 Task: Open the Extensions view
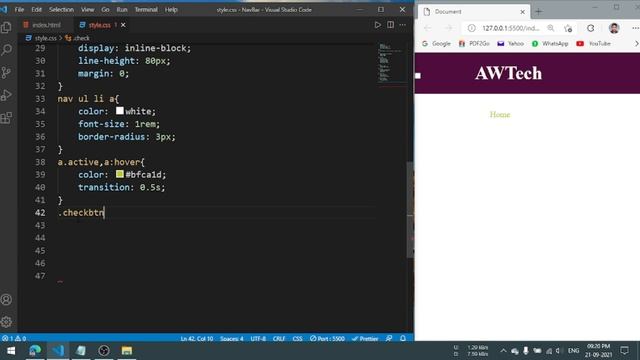tap(7, 118)
